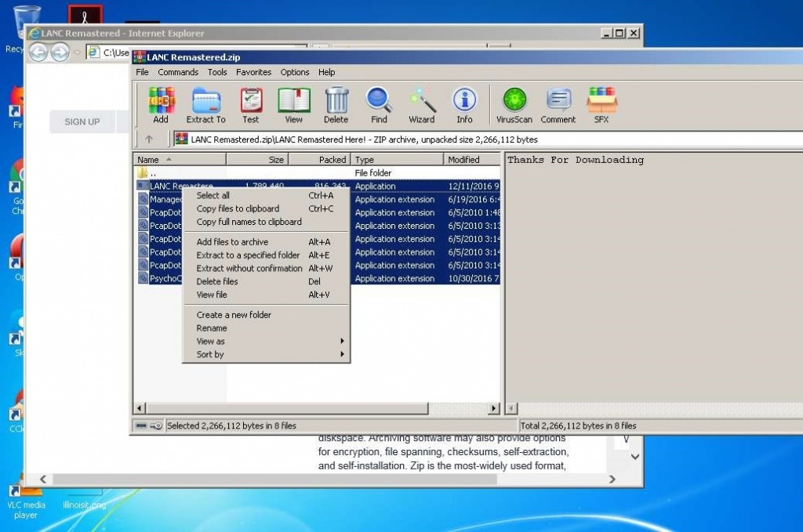Open the Help menu
803x532 pixels.
coord(327,72)
